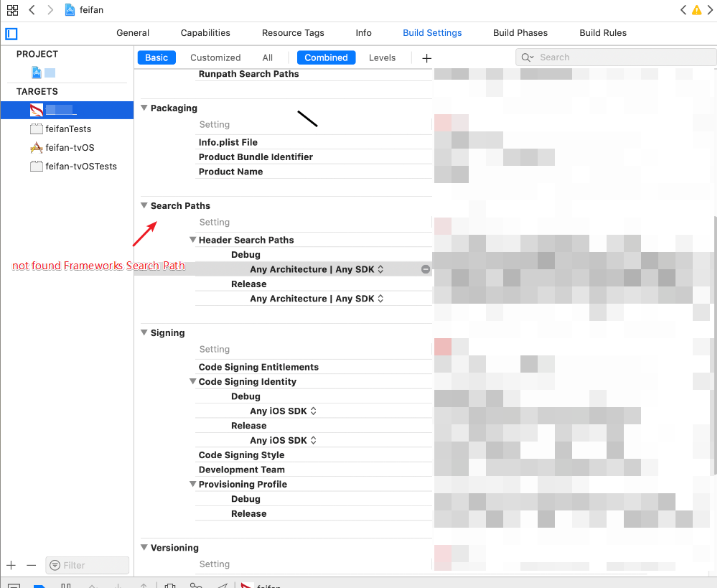The height and width of the screenshot is (588, 720).
Task: Click the back arrow in the jump bar
Action: pos(31,9)
